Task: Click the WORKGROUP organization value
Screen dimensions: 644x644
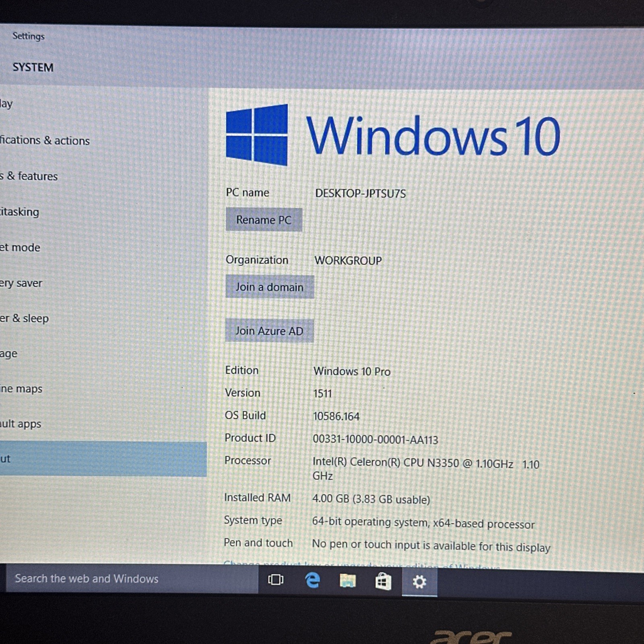Action: [348, 260]
